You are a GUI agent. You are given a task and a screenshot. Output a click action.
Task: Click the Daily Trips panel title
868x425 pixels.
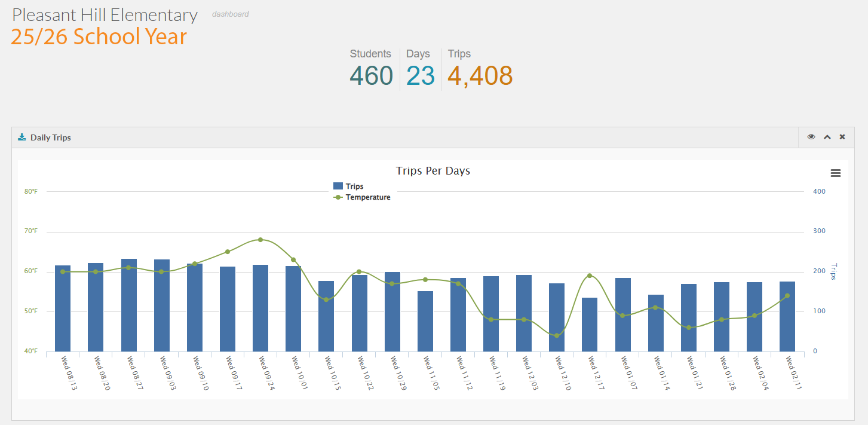point(51,137)
